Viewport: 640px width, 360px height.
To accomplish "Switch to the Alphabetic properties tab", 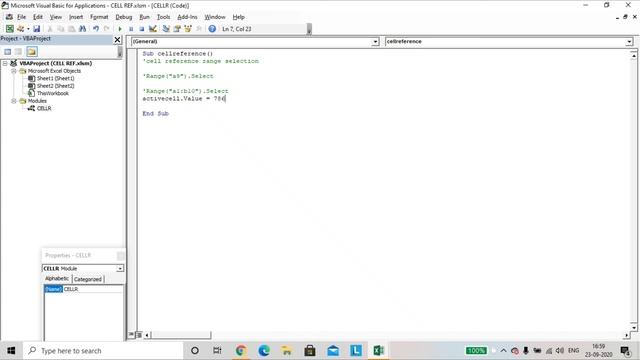I will pyautogui.click(x=57, y=279).
